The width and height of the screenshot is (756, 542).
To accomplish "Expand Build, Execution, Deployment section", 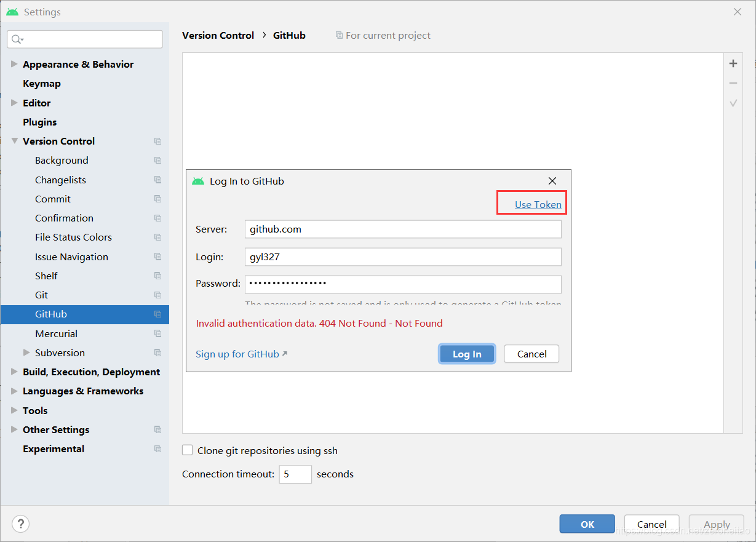I will (14, 372).
